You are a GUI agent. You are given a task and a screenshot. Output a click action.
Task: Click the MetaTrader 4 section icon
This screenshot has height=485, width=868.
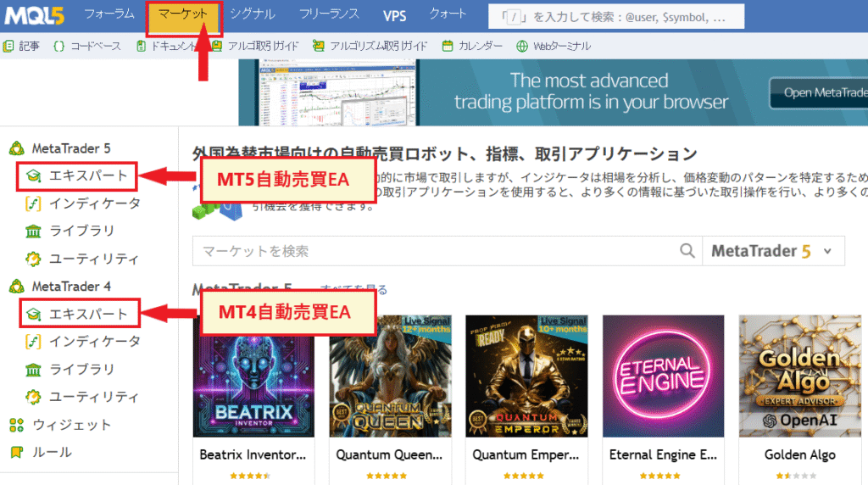(16, 287)
